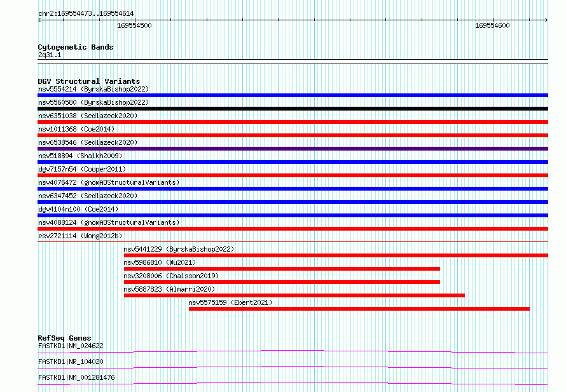Click the magenta track under FASTKD1|NR_104020
Viewport: 566px width, 392px height.
click(293, 367)
